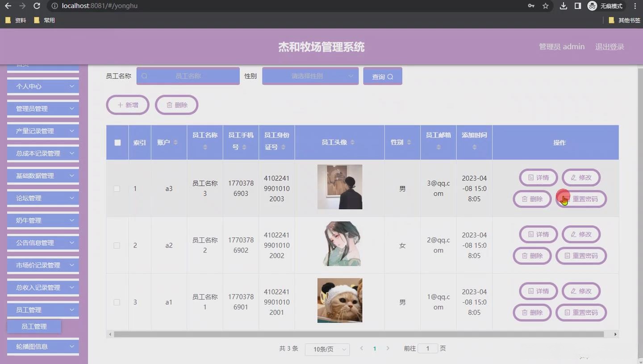Click the 删除 trash icon on row two
Image resolution: width=643 pixels, height=364 pixels.
click(x=525, y=256)
